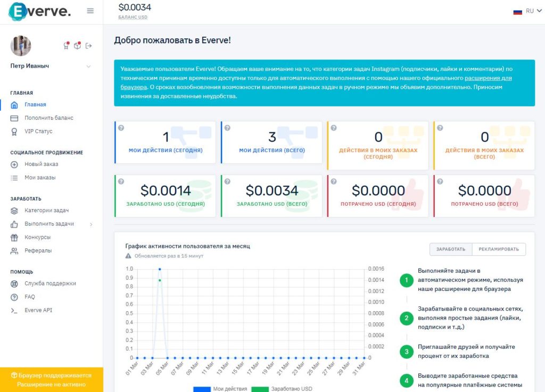Click the green data point on chart
Screen dimensions: 545x392
click(x=160, y=280)
